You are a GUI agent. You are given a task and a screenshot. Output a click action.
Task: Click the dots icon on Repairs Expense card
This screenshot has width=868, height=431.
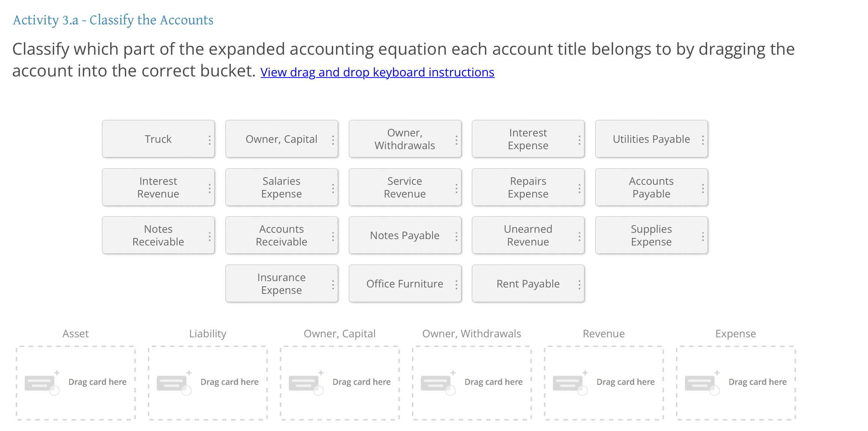pos(579,188)
